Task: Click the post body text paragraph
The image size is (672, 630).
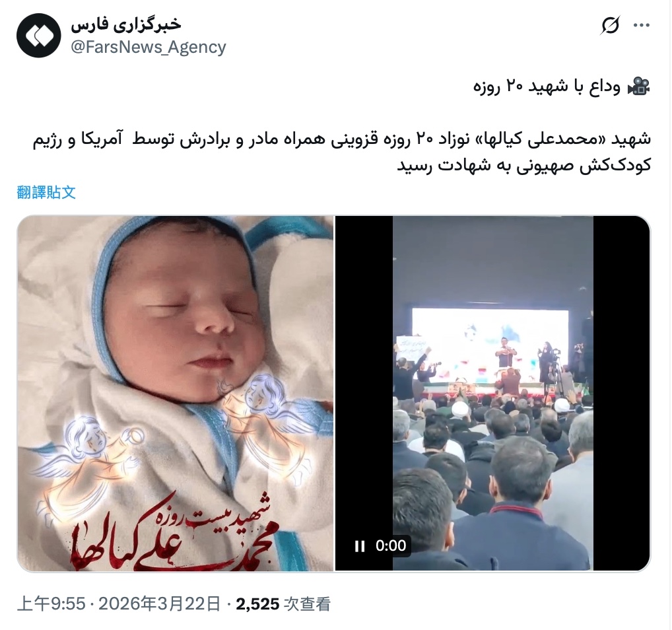Action: point(342,153)
